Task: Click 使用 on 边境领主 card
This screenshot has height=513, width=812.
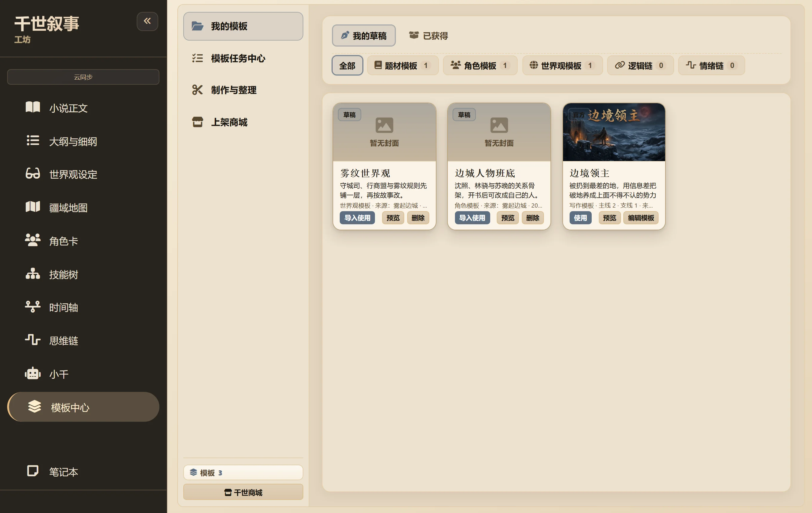Action: [x=580, y=218]
